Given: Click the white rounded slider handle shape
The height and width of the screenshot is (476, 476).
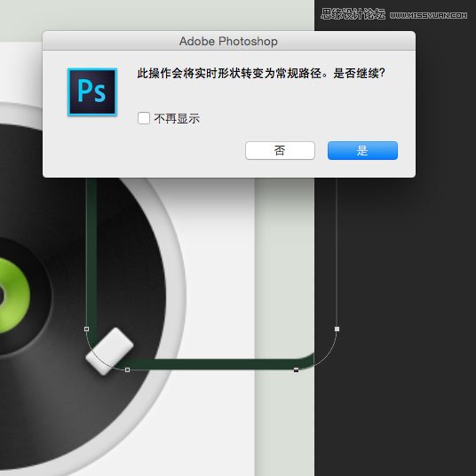Looking at the screenshot, I should coord(109,352).
